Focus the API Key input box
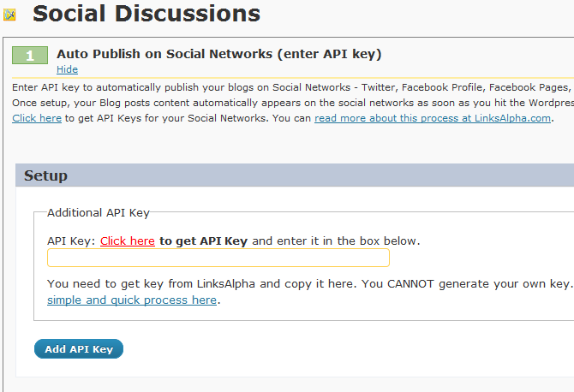Image resolution: width=574 pixels, height=392 pixels. click(x=218, y=258)
